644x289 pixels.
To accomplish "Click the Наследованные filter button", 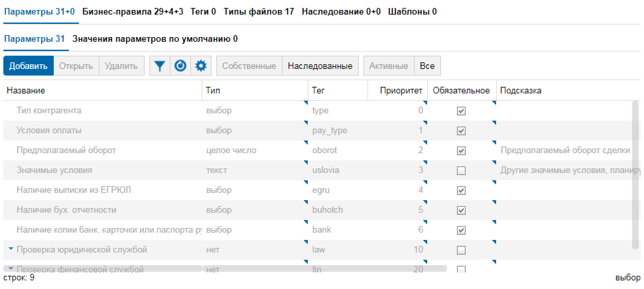I will 320,66.
